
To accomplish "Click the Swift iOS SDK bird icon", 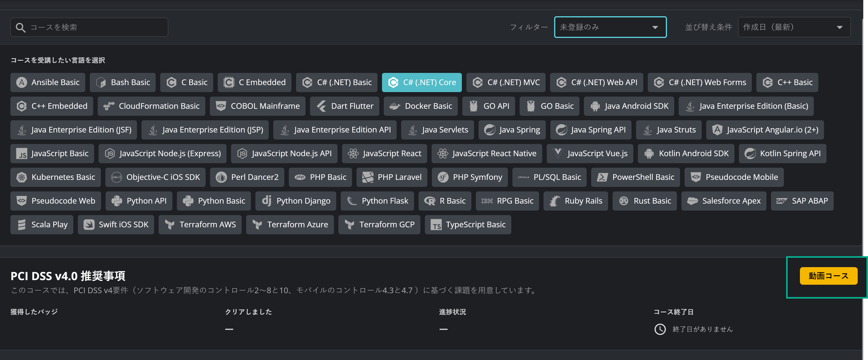I will point(89,225).
